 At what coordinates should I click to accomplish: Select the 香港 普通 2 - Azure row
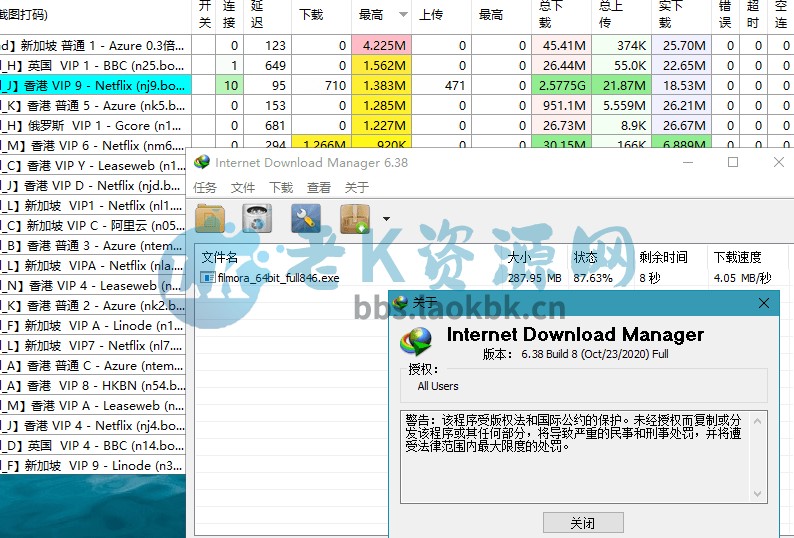(x=93, y=305)
